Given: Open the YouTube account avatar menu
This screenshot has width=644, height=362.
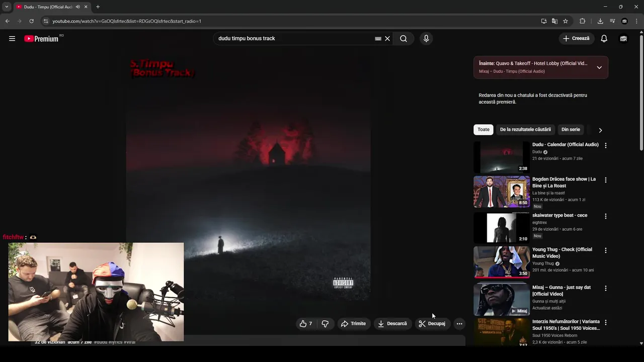Looking at the screenshot, I should pyautogui.click(x=623, y=39).
